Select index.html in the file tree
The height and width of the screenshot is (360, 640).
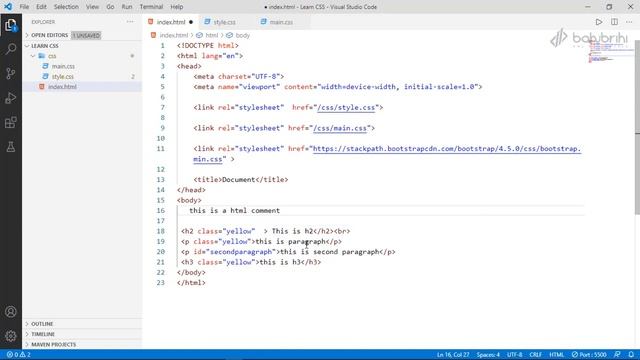click(62, 87)
